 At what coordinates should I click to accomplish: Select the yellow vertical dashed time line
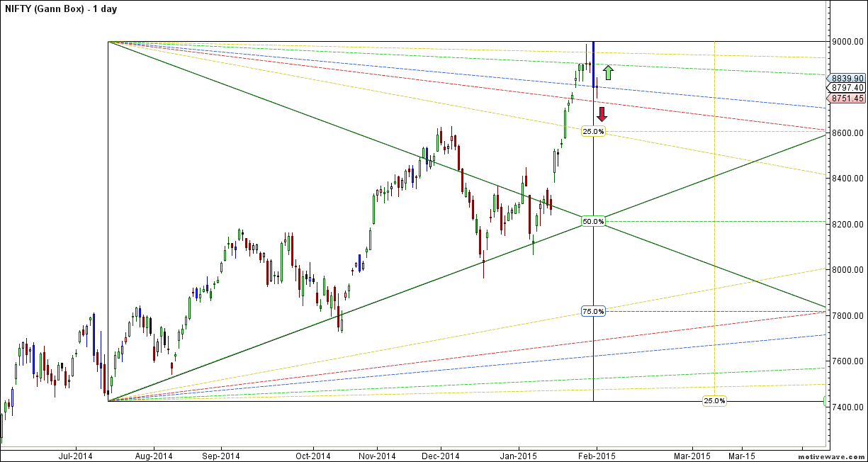click(x=714, y=213)
